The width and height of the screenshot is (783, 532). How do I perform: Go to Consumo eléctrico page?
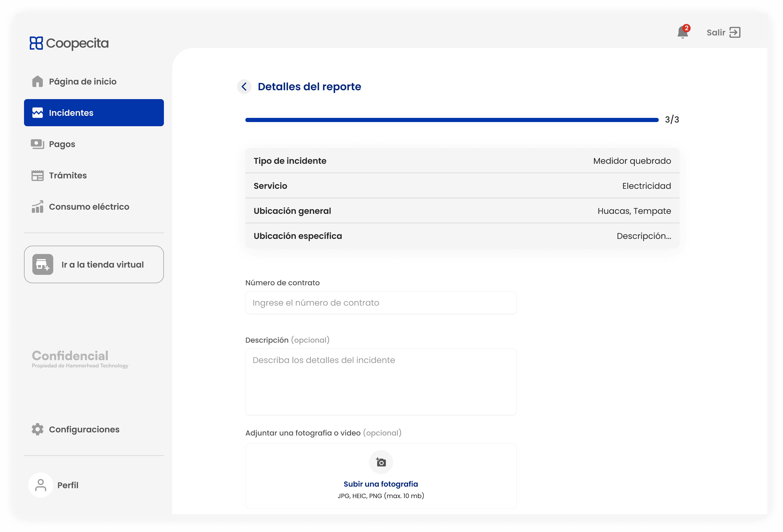click(x=89, y=207)
